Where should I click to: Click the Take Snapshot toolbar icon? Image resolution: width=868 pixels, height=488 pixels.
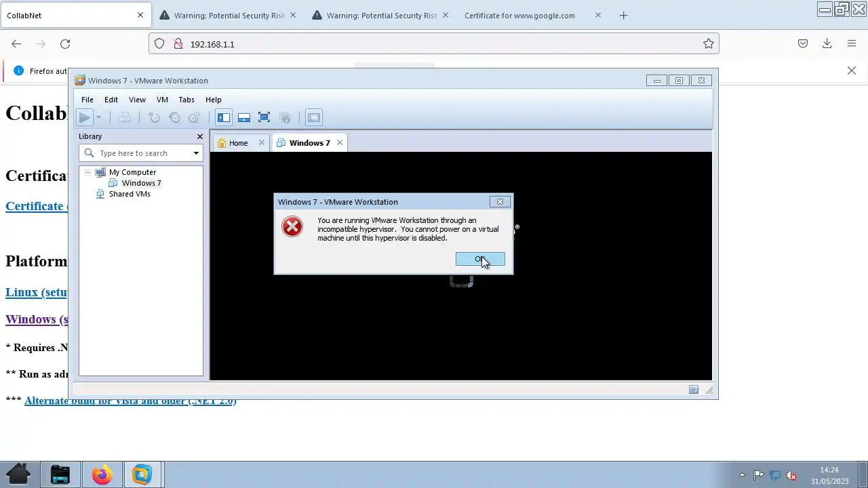[154, 118]
